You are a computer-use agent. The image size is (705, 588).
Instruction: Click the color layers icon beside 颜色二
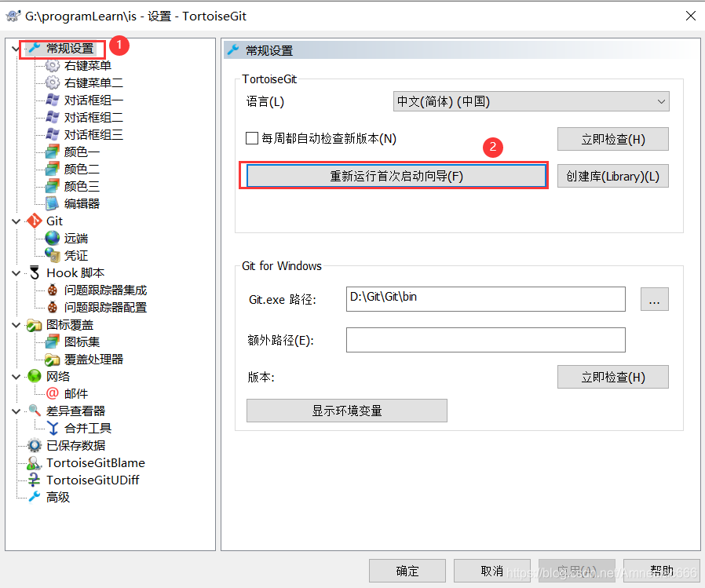click(x=53, y=169)
